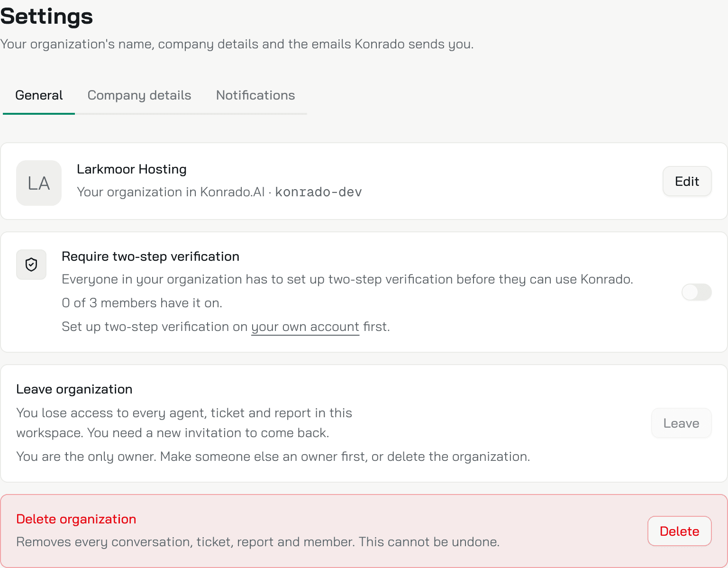Toggle the Require two-step verification switch
This screenshot has height=568, width=728.
point(696,292)
